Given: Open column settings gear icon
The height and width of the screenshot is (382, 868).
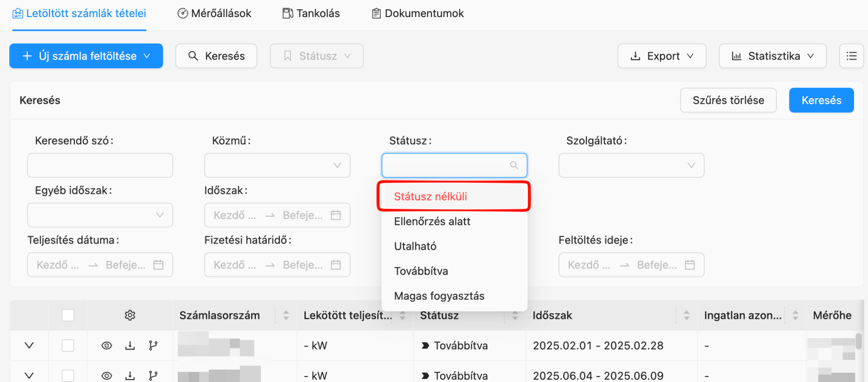Looking at the screenshot, I should tap(130, 315).
